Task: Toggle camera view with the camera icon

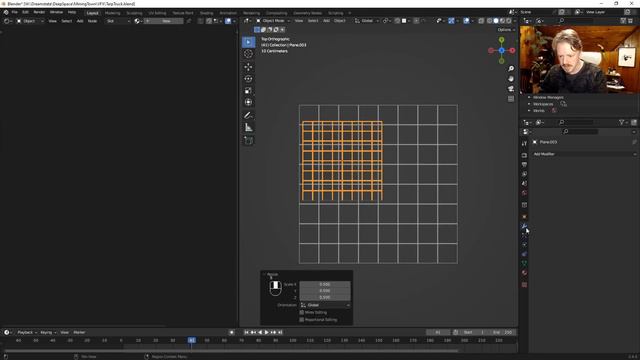Action: [x=511, y=89]
